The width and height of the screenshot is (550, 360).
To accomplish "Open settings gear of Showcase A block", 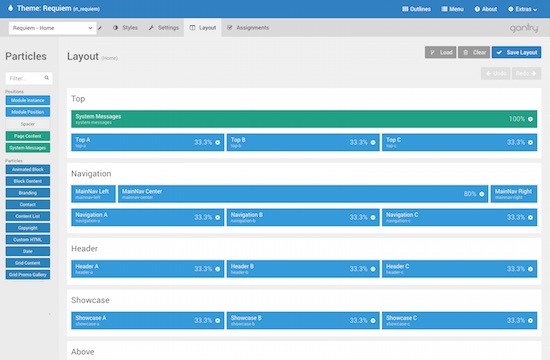I will tap(217, 321).
